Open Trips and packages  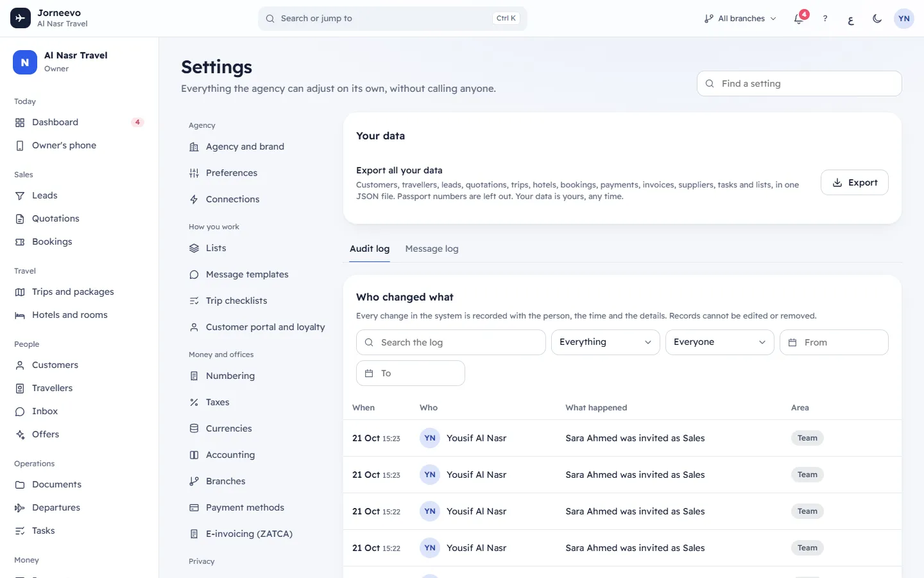tap(80, 292)
